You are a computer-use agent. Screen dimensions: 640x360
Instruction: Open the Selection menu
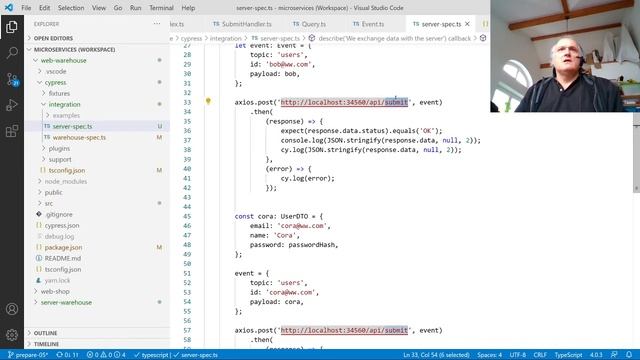pos(71,8)
